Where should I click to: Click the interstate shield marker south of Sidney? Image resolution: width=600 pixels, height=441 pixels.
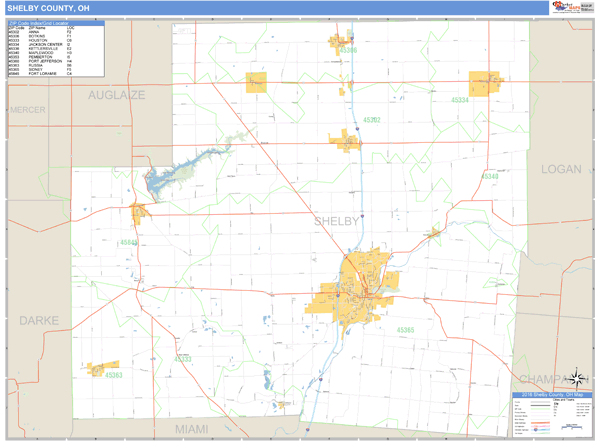(322, 380)
